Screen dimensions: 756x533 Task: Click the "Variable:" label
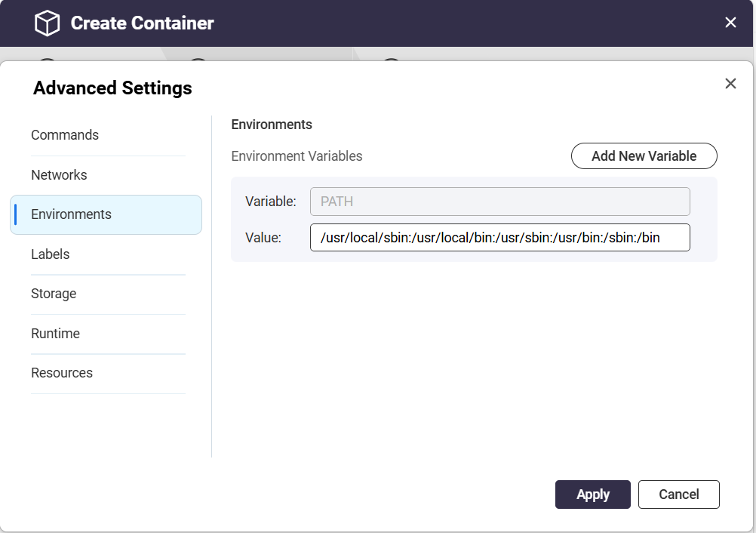point(270,202)
